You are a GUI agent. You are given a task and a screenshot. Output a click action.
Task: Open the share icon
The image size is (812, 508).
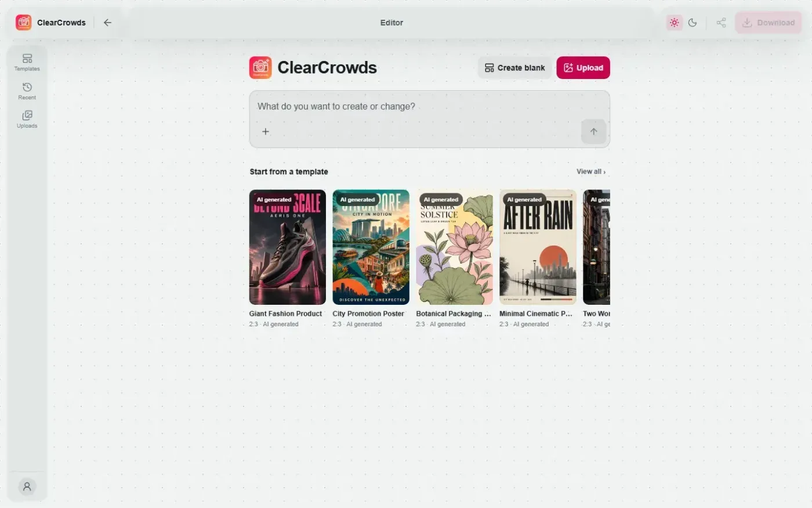(x=721, y=23)
